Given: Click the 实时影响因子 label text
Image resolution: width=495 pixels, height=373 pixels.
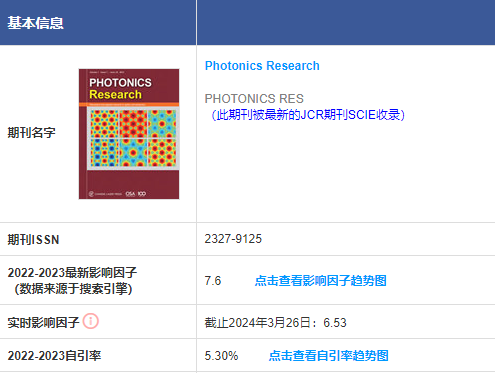Looking at the screenshot, I should coord(43,323).
